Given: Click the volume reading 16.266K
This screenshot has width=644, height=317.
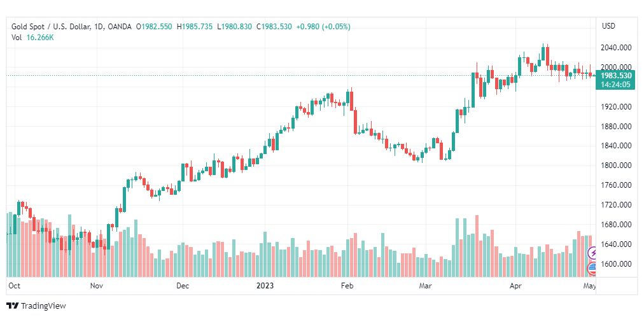Looking at the screenshot, I should [40, 37].
